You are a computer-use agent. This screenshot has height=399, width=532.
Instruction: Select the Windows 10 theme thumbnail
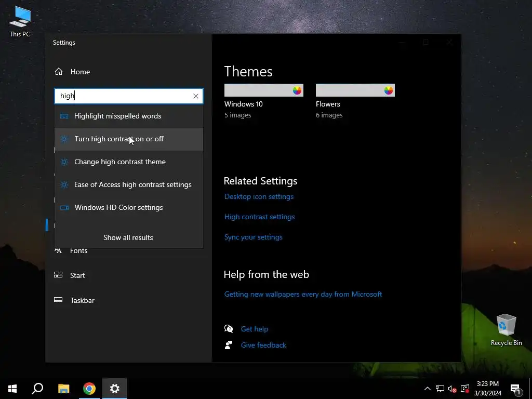pyautogui.click(x=263, y=90)
